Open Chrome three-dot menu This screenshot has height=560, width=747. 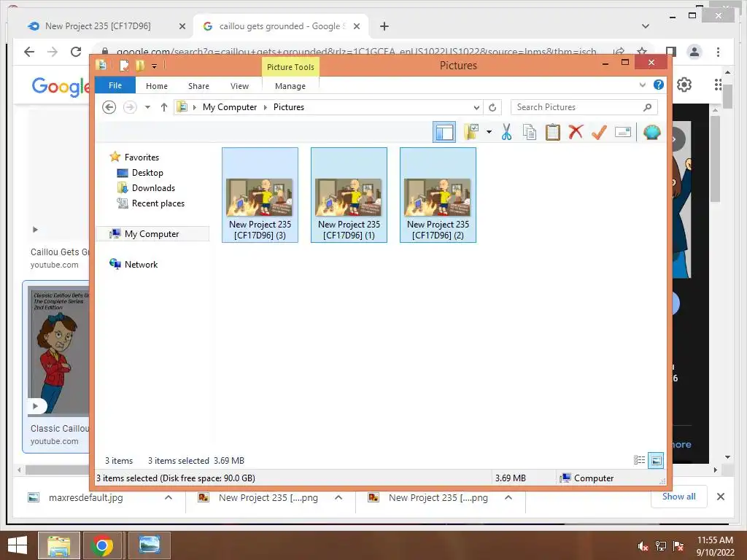point(718,52)
